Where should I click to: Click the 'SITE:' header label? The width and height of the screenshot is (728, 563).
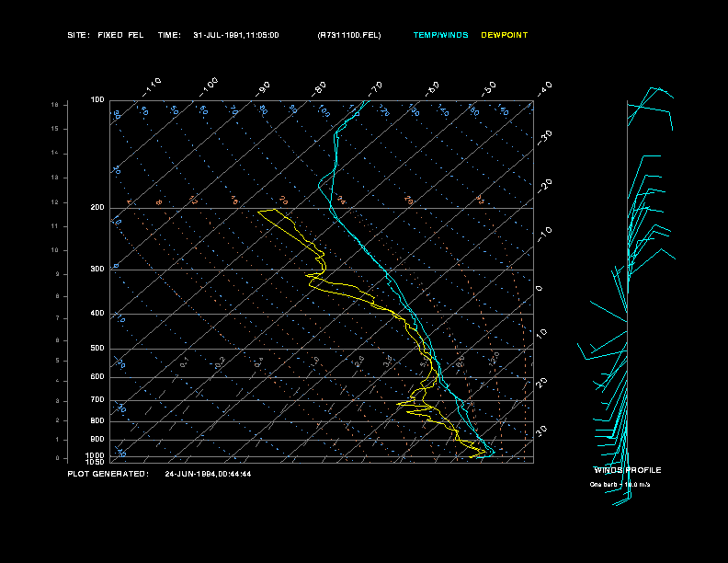[78, 35]
